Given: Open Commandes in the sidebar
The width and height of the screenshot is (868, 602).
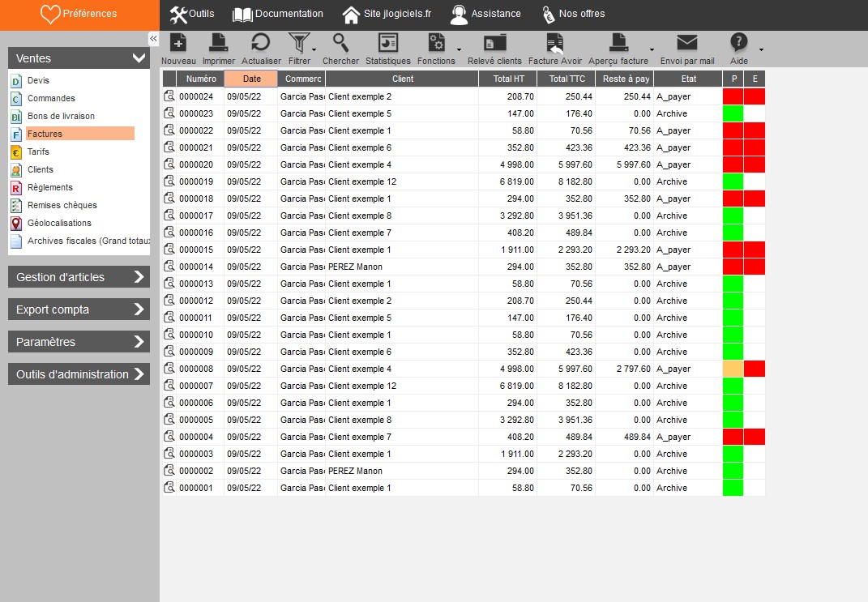Looking at the screenshot, I should [x=51, y=98].
